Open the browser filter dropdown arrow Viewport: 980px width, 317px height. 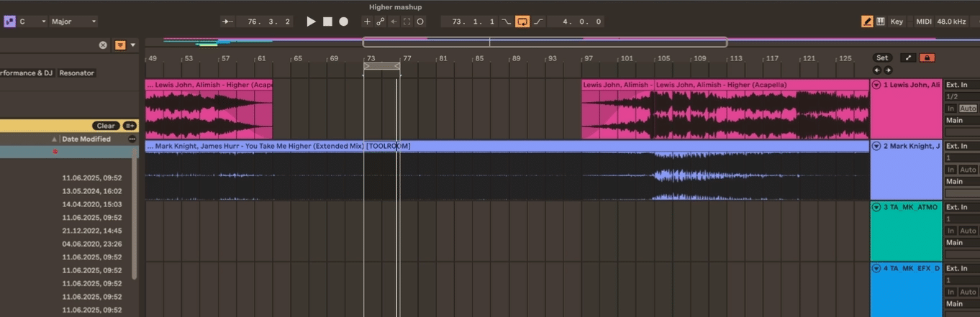pos(133,45)
